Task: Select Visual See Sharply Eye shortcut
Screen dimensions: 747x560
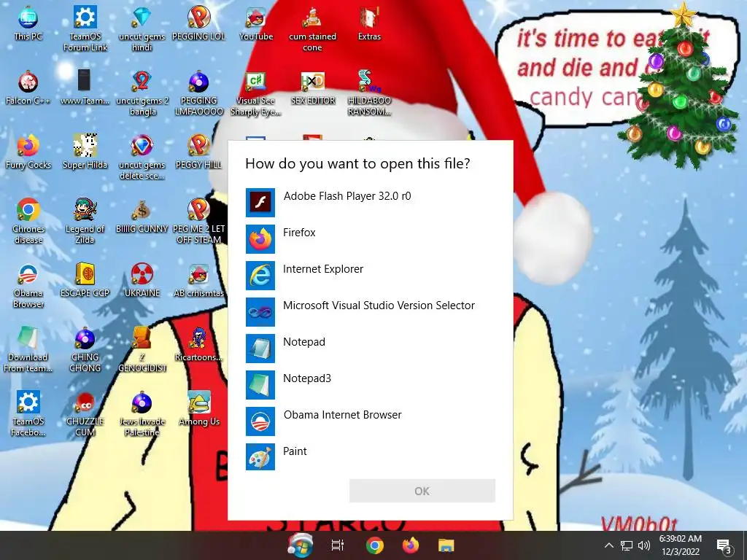Action: pyautogui.click(x=256, y=93)
